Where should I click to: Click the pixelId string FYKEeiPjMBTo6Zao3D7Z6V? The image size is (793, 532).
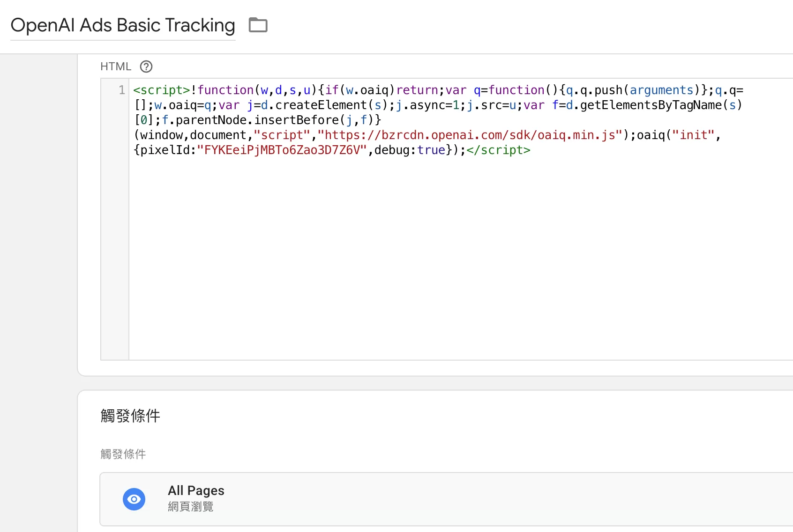click(x=282, y=150)
